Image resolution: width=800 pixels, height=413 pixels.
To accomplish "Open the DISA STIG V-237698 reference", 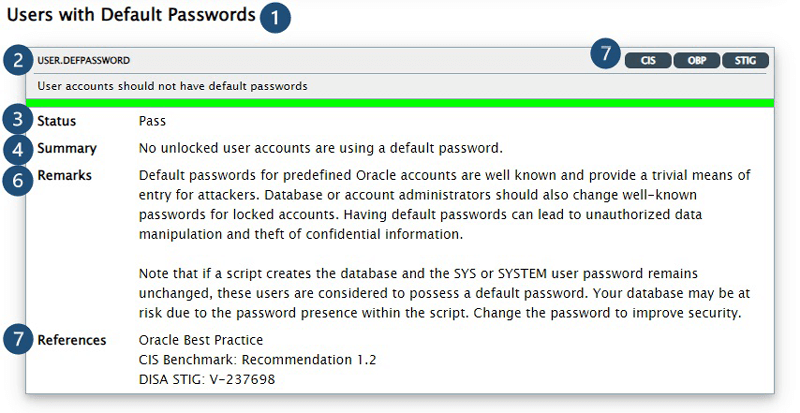I will [x=207, y=379].
